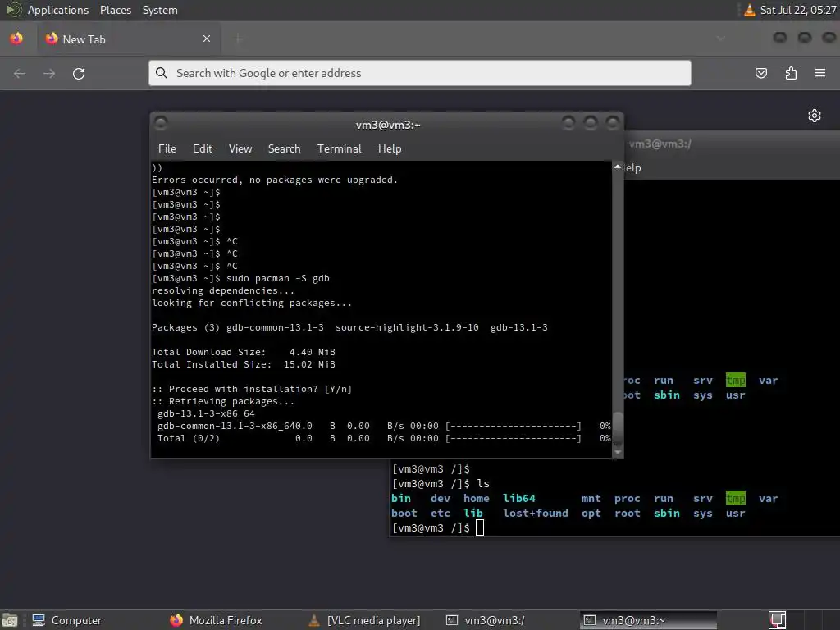The width and height of the screenshot is (840, 630).
Task: Click the Applications menu logo icon
Action: pos(13,10)
